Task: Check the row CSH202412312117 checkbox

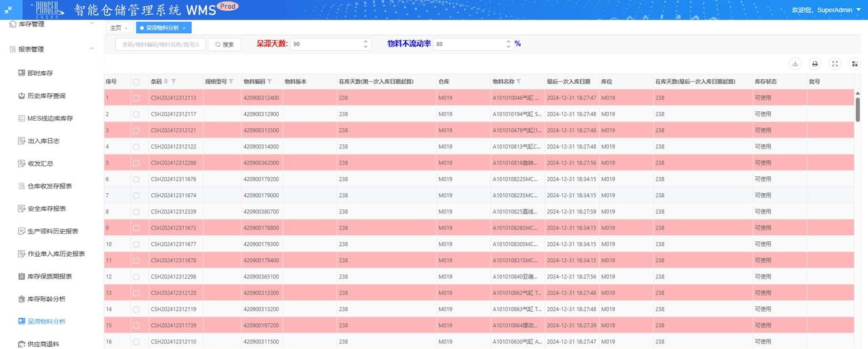Action: tap(136, 114)
